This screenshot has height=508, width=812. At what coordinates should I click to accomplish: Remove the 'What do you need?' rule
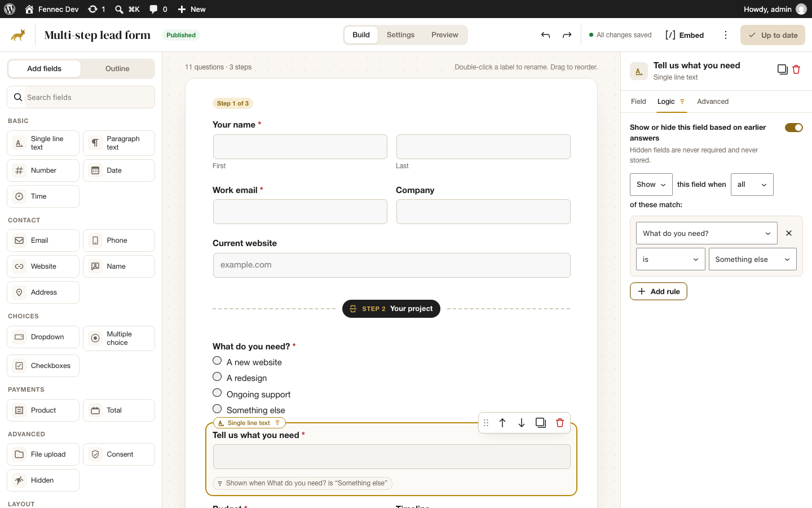click(789, 233)
